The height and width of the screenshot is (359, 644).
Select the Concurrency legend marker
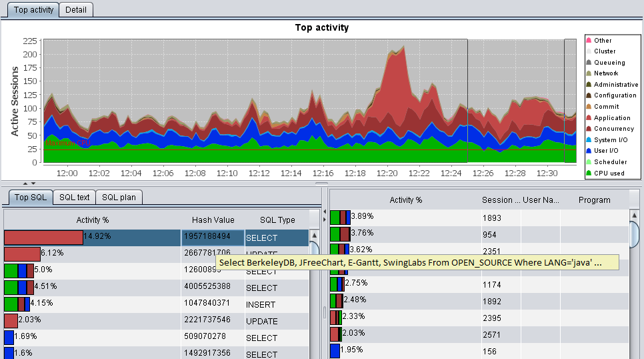tap(589, 129)
